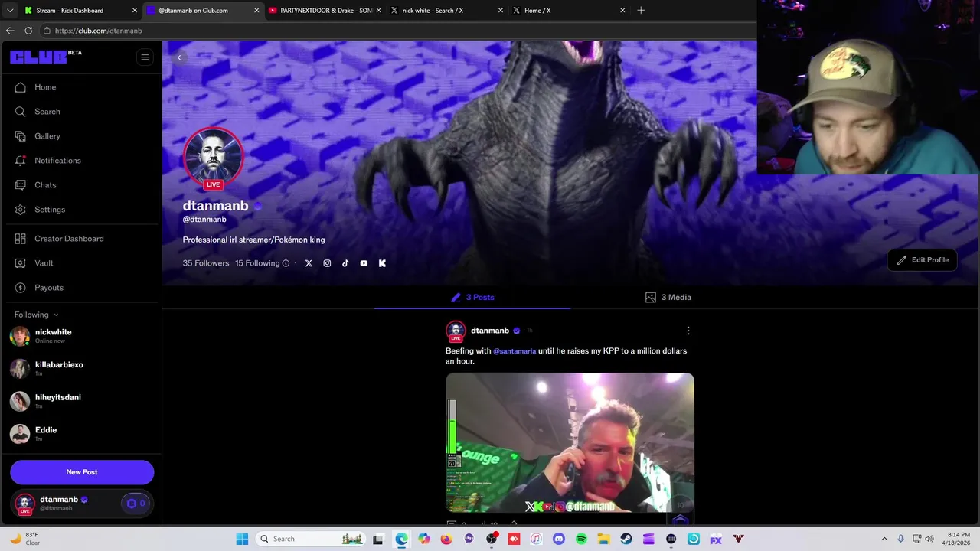
Task: Click the @santamaria mention link
Action: (x=514, y=351)
